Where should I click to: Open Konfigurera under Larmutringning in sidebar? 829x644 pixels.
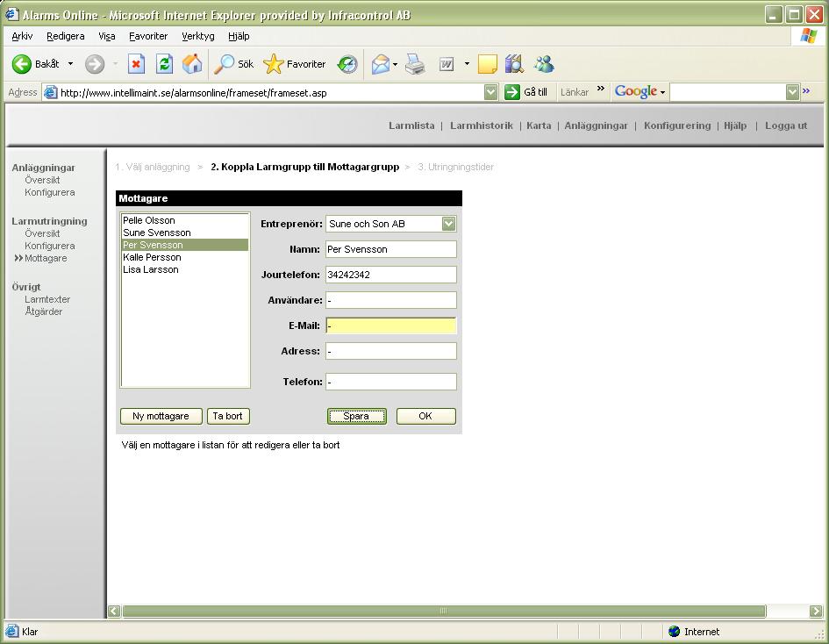coord(50,246)
